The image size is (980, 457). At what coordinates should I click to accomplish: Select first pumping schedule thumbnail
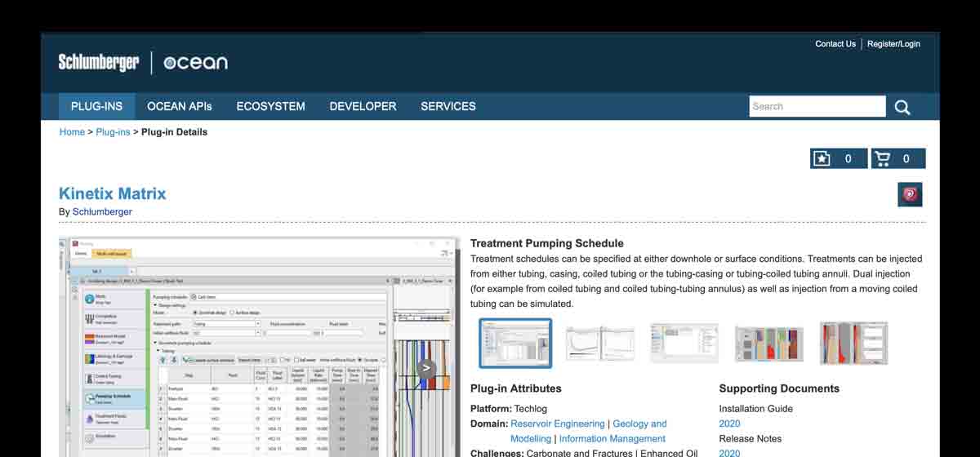coord(515,344)
